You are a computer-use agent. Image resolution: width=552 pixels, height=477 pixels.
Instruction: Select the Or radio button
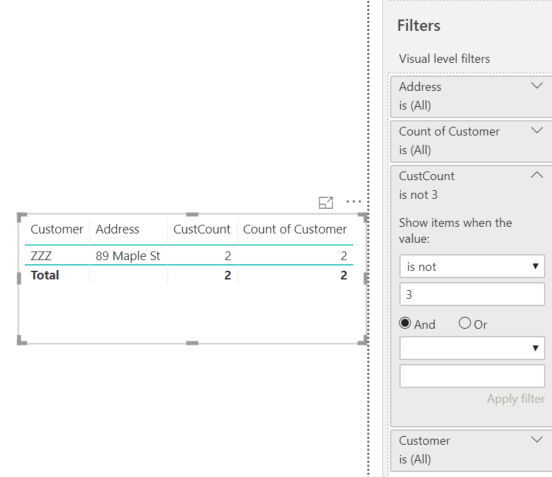(x=465, y=323)
